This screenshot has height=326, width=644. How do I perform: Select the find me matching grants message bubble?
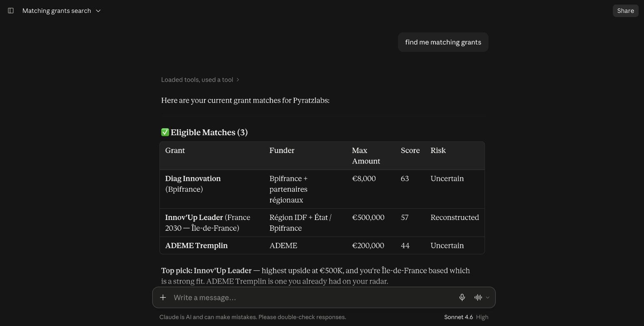coord(443,42)
